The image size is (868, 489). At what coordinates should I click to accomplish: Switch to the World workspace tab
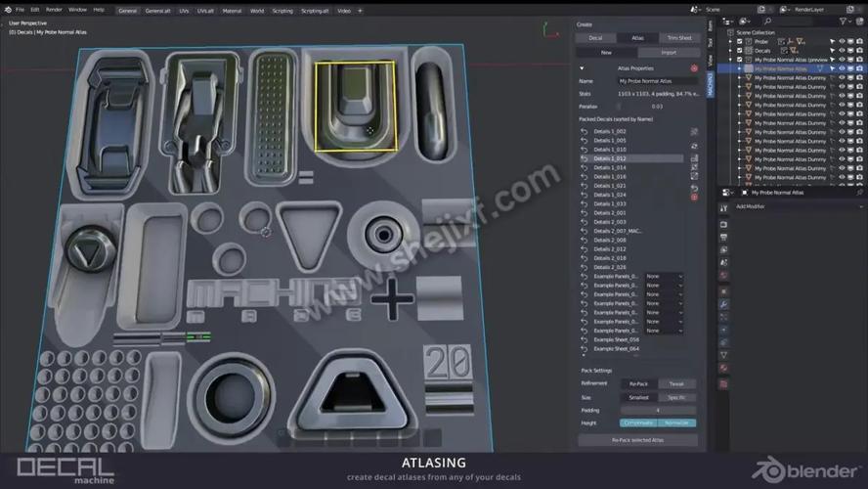tap(257, 11)
